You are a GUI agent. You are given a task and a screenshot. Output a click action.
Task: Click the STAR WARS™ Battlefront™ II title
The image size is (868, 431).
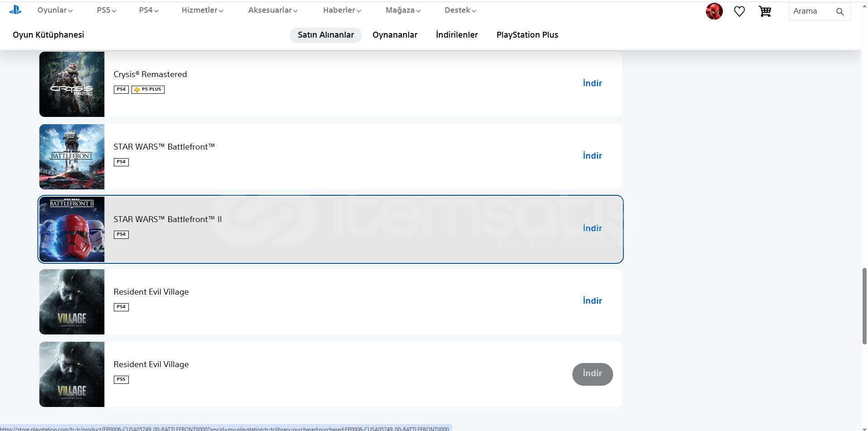[x=168, y=219]
